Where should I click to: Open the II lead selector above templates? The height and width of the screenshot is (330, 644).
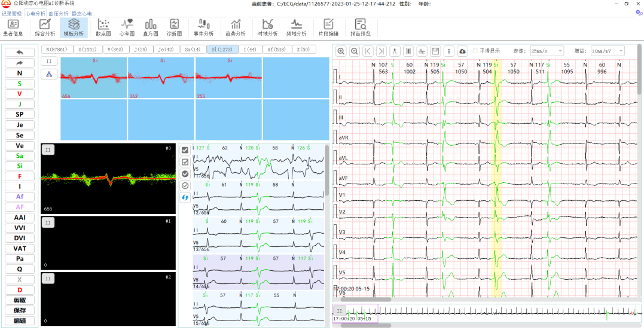(x=49, y=61)
